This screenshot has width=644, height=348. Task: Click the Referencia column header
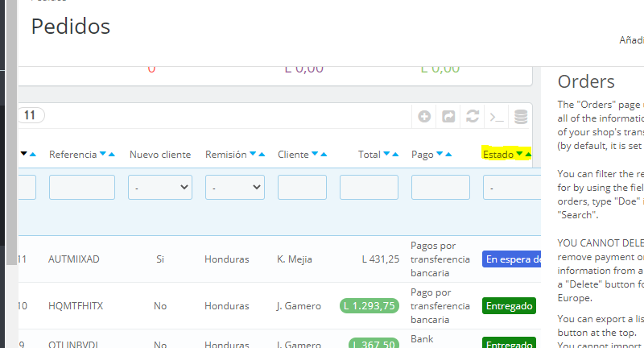72,155
